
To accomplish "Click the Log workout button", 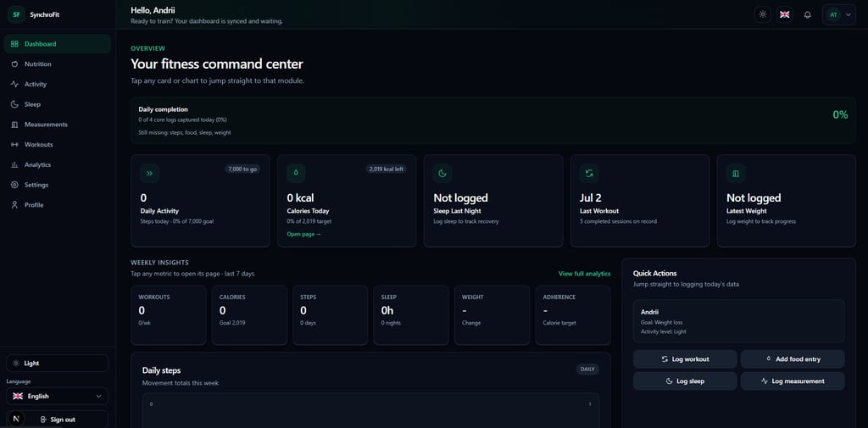I will click(x=685, y=359).
